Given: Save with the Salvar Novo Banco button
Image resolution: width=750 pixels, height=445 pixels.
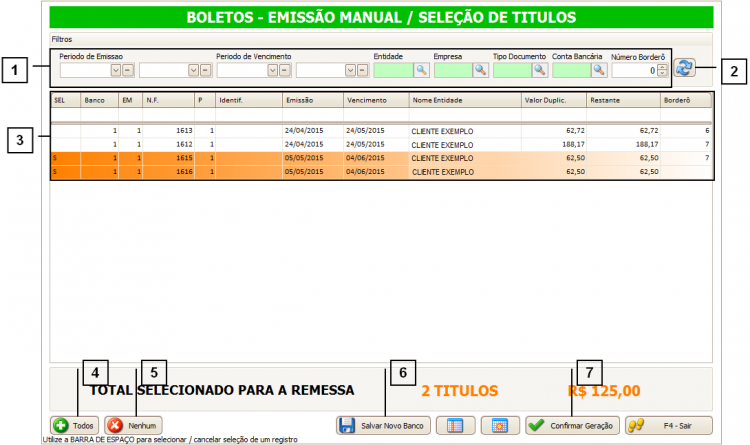Looking at the screenshot, I should click(383, 425).
